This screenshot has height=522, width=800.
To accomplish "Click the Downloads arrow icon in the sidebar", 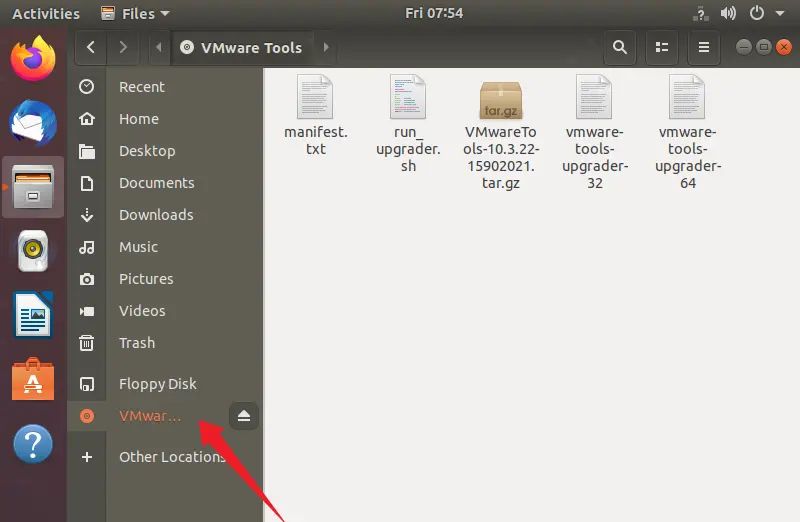I will (x=87, y=215).
